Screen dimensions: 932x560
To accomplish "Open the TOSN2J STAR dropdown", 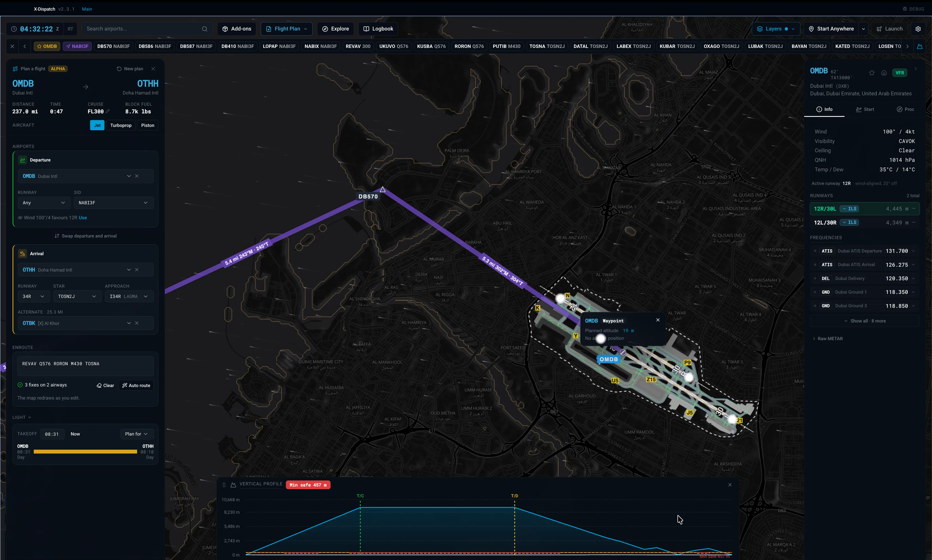I will coord(77,296).
